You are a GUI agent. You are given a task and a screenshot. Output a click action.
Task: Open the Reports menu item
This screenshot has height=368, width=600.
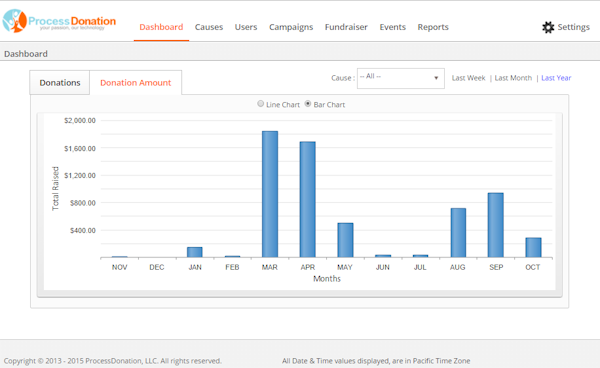coord(433,27)
